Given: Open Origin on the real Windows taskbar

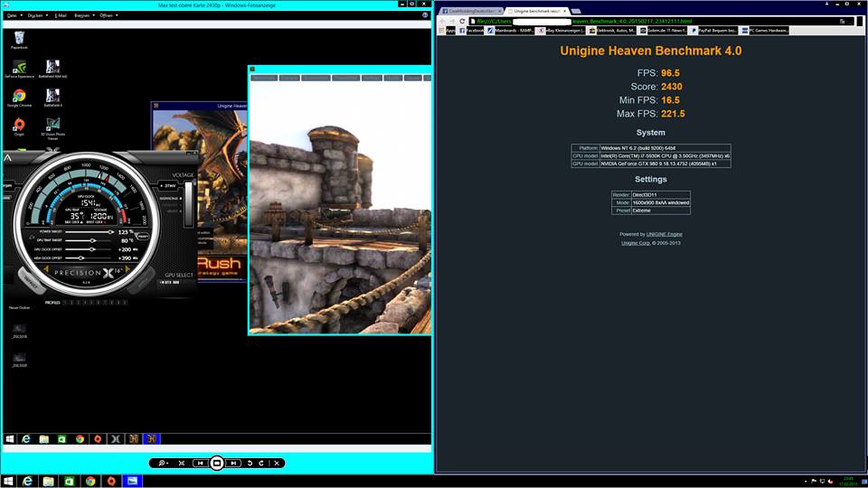Looking at the screenshot, I should pos(111,481).
